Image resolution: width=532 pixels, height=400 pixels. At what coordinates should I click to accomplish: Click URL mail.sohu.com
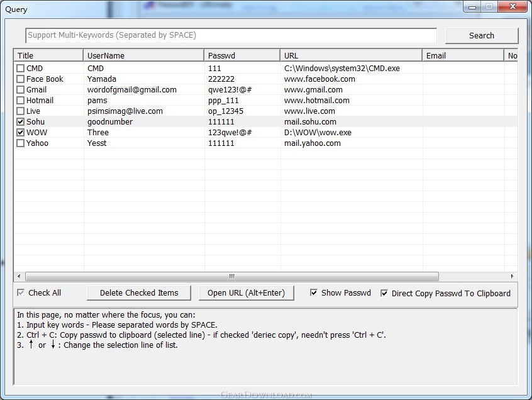[310, 122]
